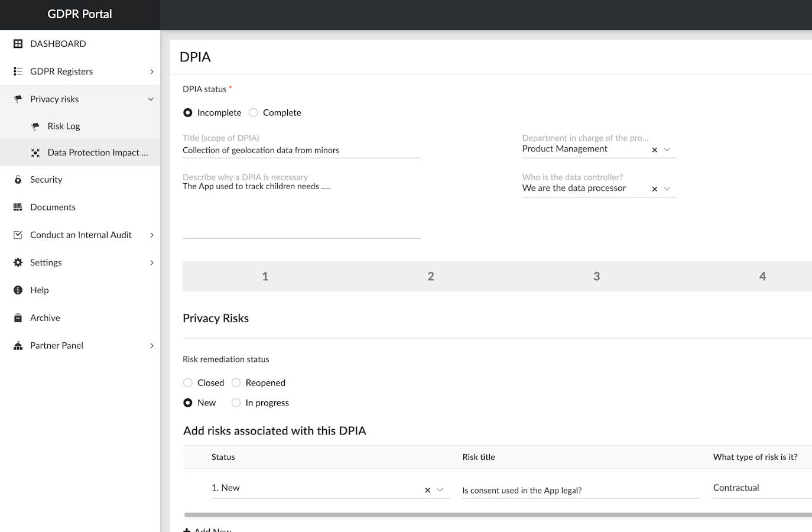Expand the Conduct an Internal Audit menu

click(x=152, y=235)
